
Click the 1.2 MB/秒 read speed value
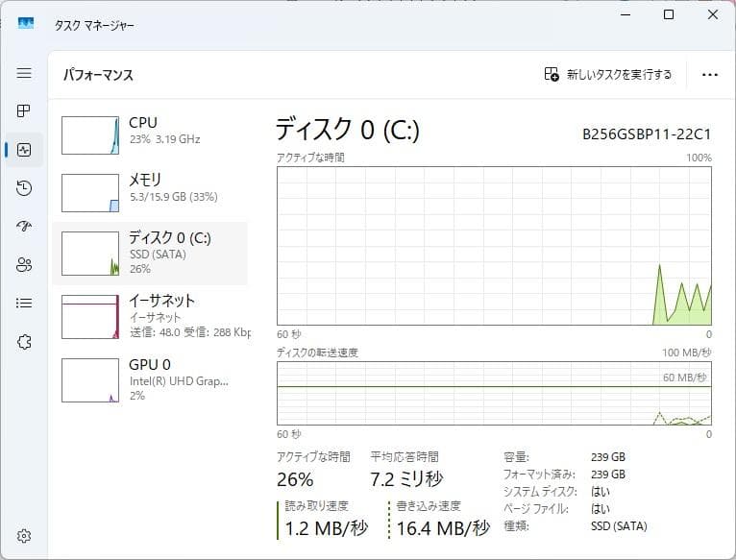pos(327,528)
